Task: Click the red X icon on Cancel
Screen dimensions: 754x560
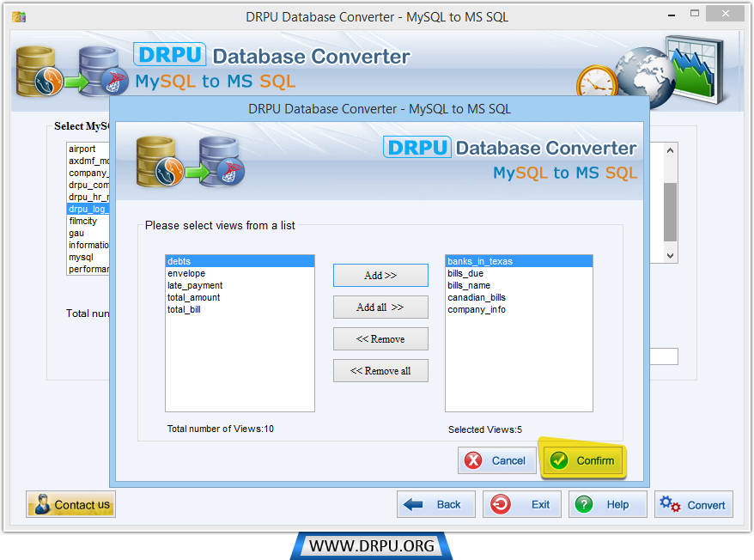Action: 473,460
